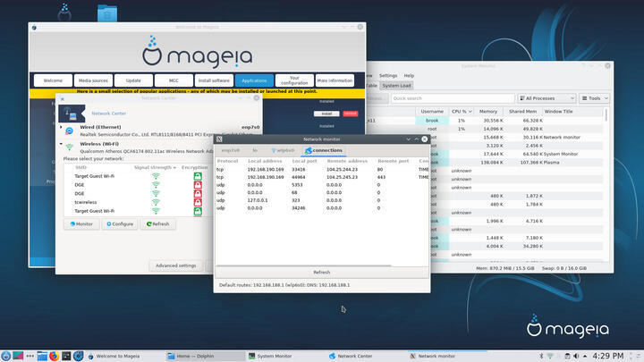Click the Configure button in Network Center

120,224
